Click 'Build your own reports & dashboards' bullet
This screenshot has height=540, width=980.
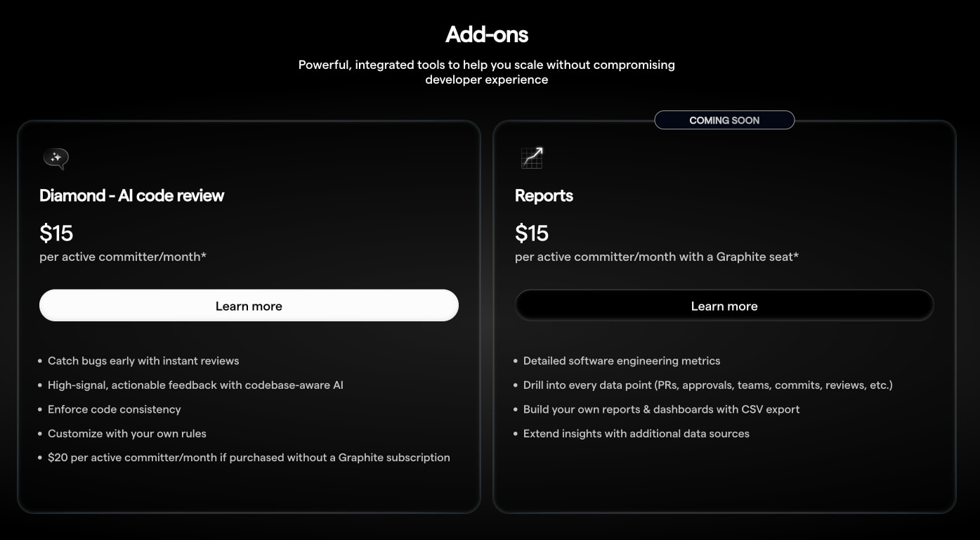click(x=662, y=409)
